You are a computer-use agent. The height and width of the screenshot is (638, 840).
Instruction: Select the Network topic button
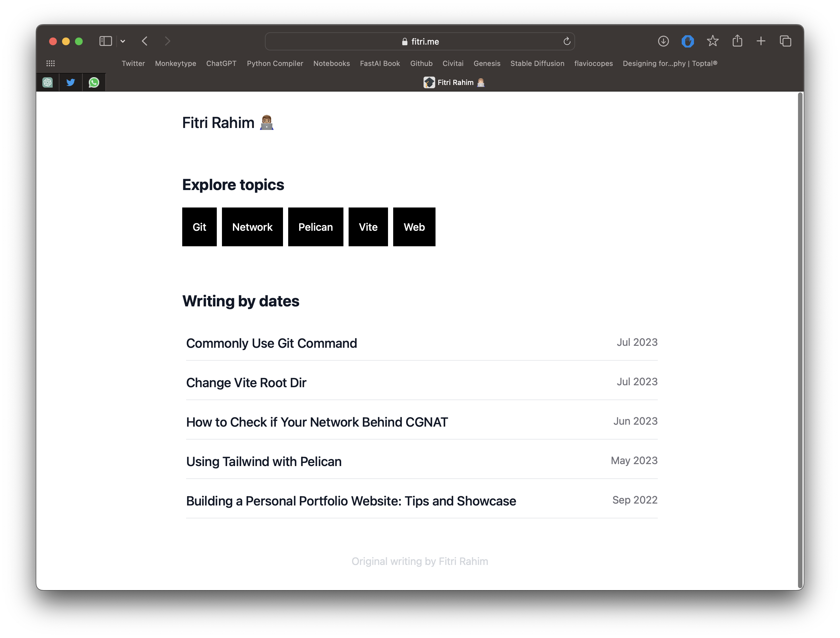click(252, 227)
